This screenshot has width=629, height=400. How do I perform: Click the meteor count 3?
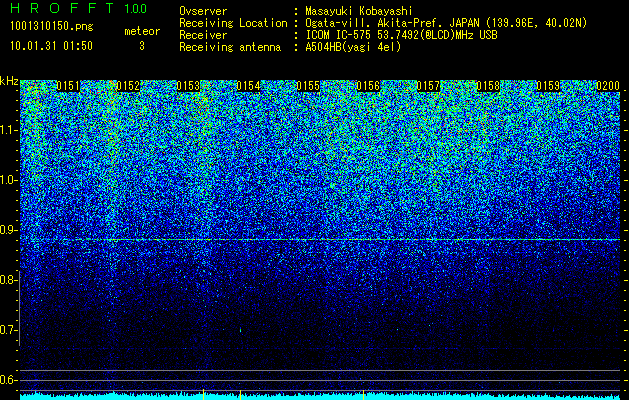pyautogui.click(x=142, y=46)
